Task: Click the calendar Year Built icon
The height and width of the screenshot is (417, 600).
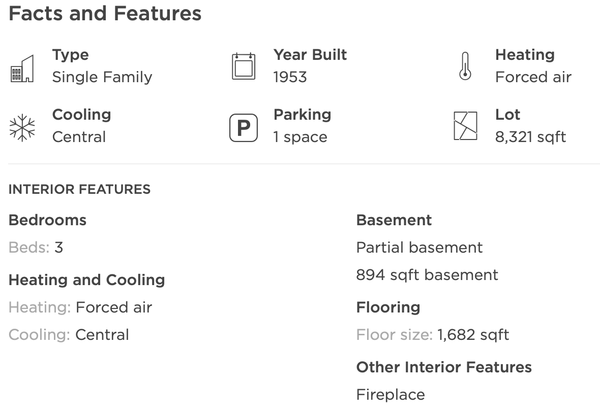Action: (x=244, y=67)
